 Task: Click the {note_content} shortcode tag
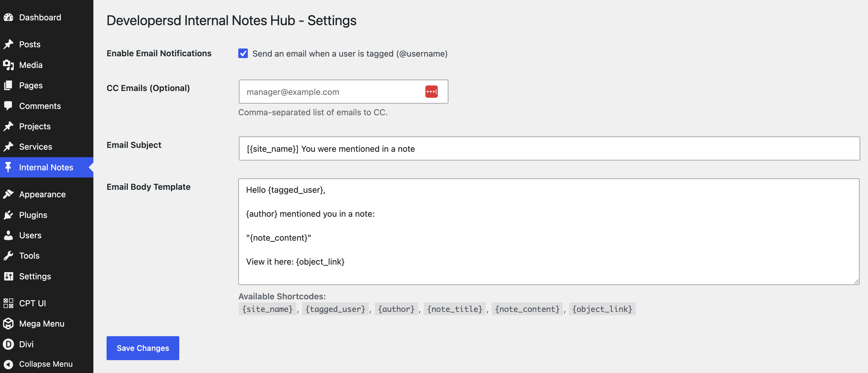coord(527,309)
